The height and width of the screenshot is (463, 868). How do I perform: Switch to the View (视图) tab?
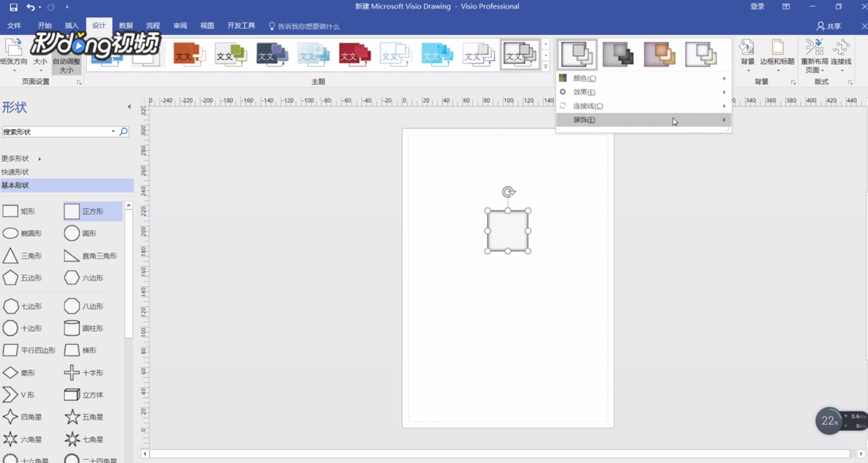(x=207, y=26)
